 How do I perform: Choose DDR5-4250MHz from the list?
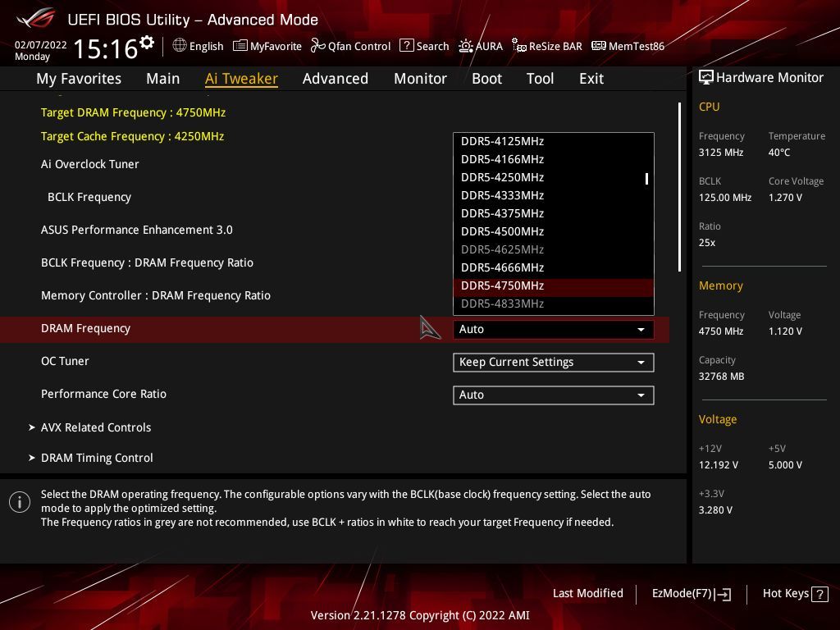(554, 177)
